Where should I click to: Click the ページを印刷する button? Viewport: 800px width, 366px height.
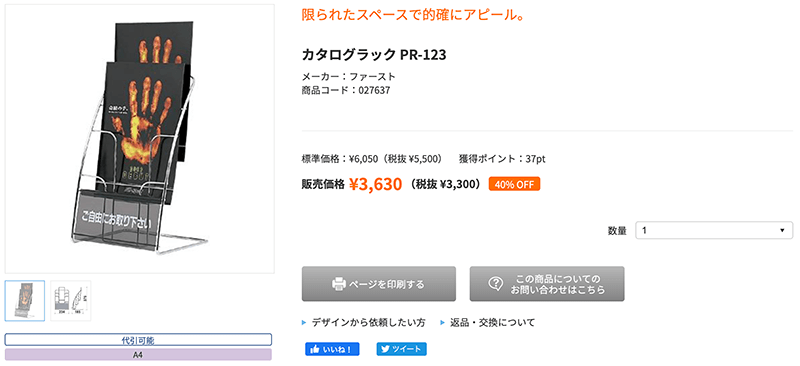(379, 284)
